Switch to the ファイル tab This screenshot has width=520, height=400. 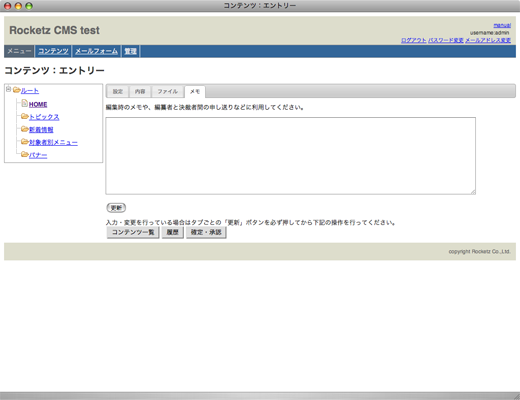168,91
